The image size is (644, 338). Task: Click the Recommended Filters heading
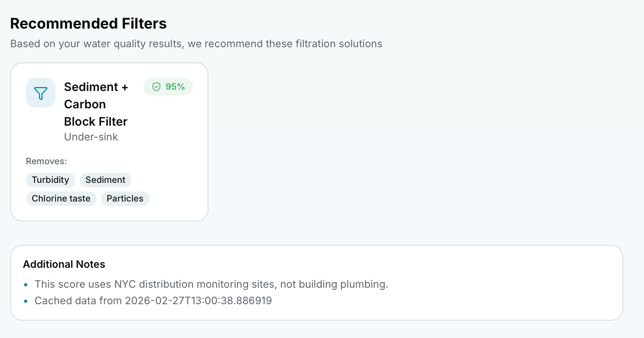(x=88, y=23)
